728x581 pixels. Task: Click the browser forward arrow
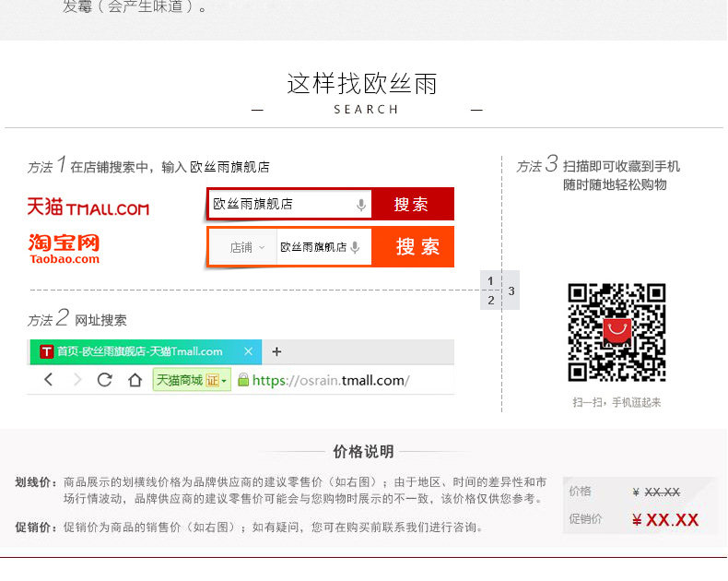point(77,380)
